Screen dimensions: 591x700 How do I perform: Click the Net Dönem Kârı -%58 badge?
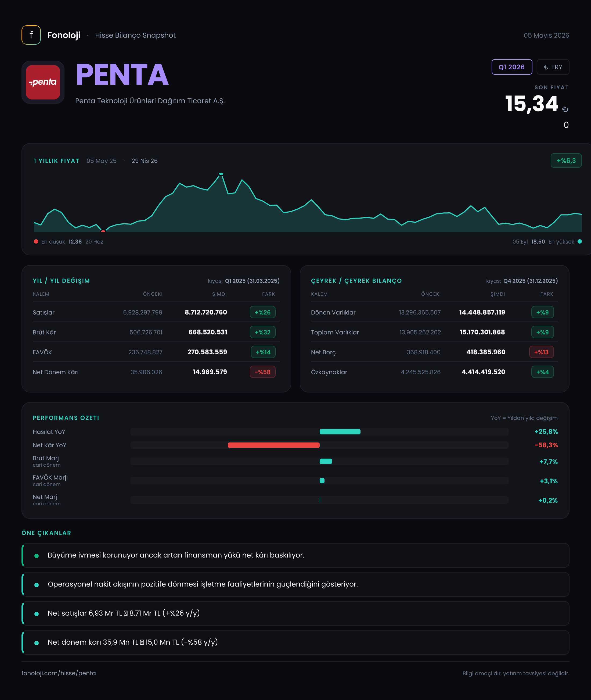pos(263,372)
